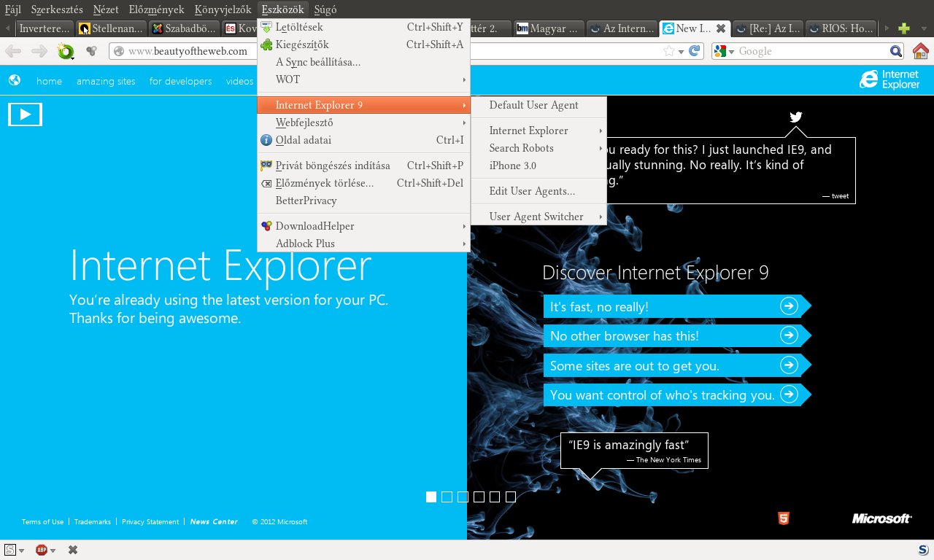Select the third slide indicator square
Image resolution: width=934 pixels, height=560 pixels.
[x=463, y=497]
